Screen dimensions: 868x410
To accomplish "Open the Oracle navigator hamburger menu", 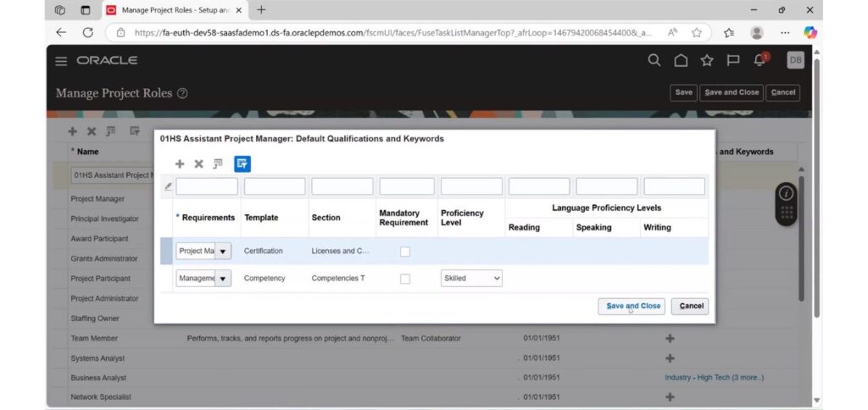I will pyautogui.click(x=61, y=61).
